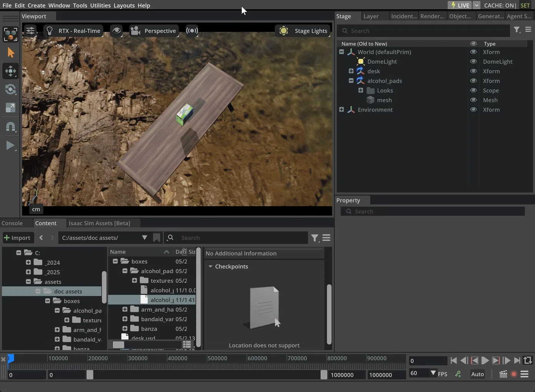Activate the Rotate tool
The image size is (535, 392).
click(10, 89)
